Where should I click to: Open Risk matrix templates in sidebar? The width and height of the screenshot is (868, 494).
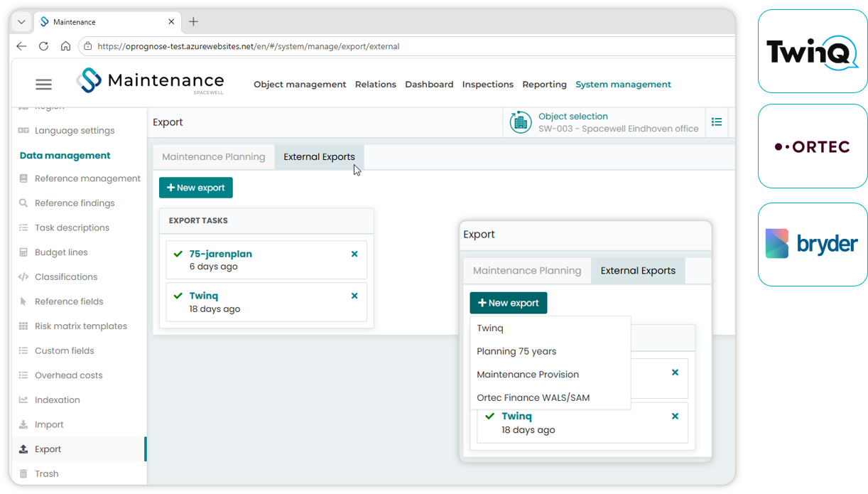click(x=81, y=326)
